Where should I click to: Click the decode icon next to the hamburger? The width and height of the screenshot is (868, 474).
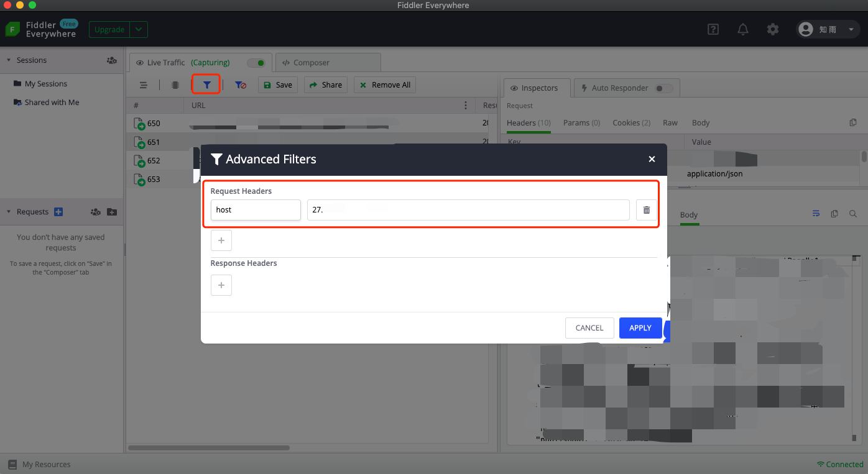[x=175, y=85]
